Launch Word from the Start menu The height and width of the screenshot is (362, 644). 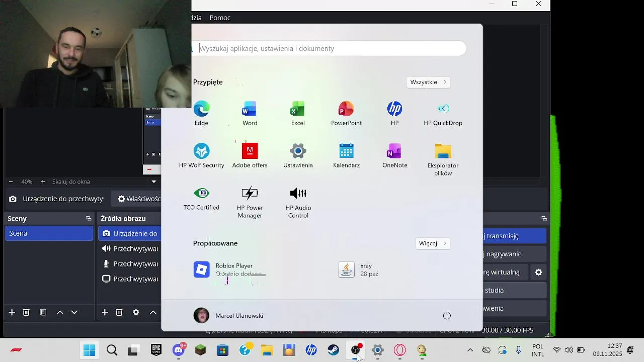point(250,114)
